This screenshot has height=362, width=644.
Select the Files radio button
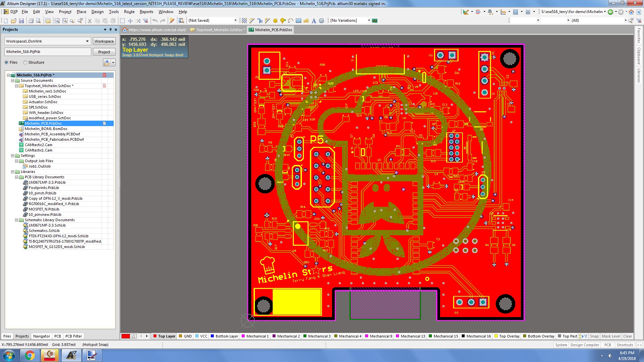6,62
